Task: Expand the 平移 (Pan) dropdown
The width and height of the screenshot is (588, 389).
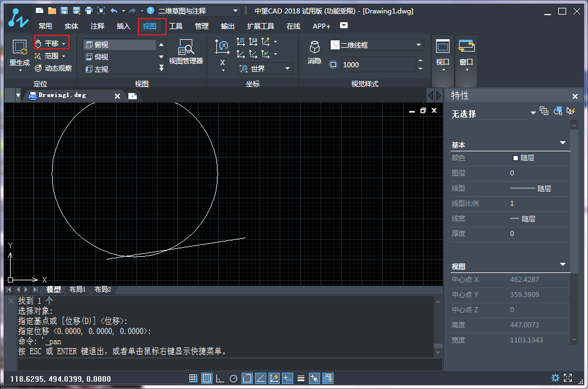Action: pyautogui.click(x=63, y=43)
